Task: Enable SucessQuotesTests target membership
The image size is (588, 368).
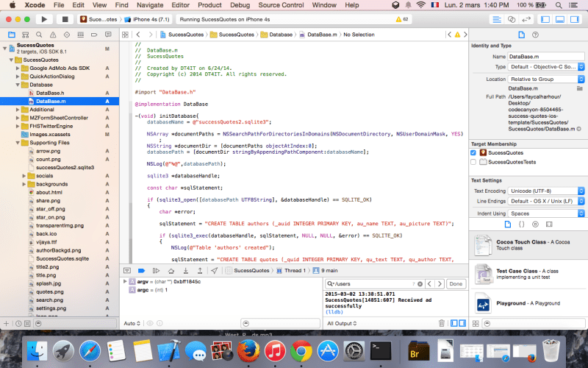Action: (x=473, y=162)
